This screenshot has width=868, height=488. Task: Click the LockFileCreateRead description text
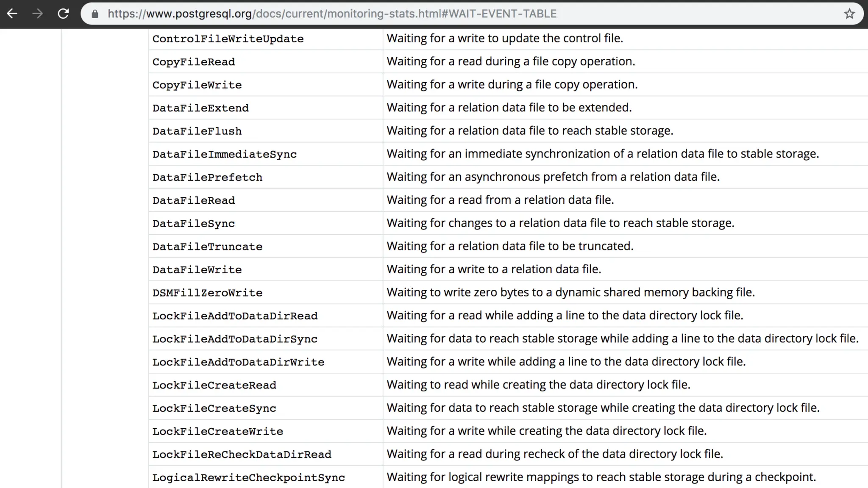pos(538,385)
